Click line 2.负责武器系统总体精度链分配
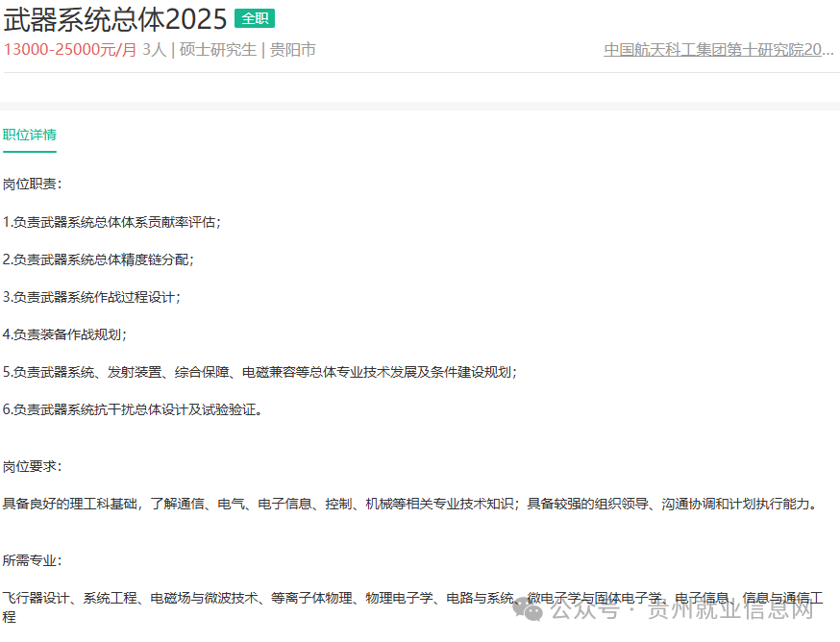 98,259
